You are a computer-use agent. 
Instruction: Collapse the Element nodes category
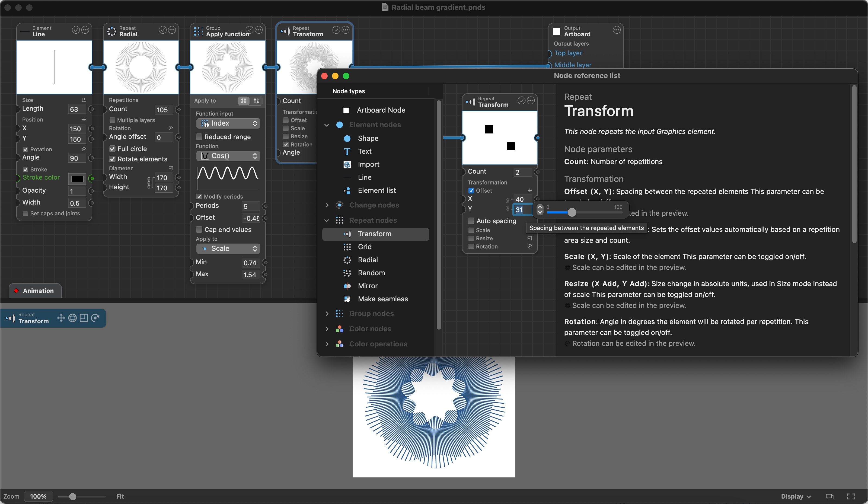[x=327, y=125]
